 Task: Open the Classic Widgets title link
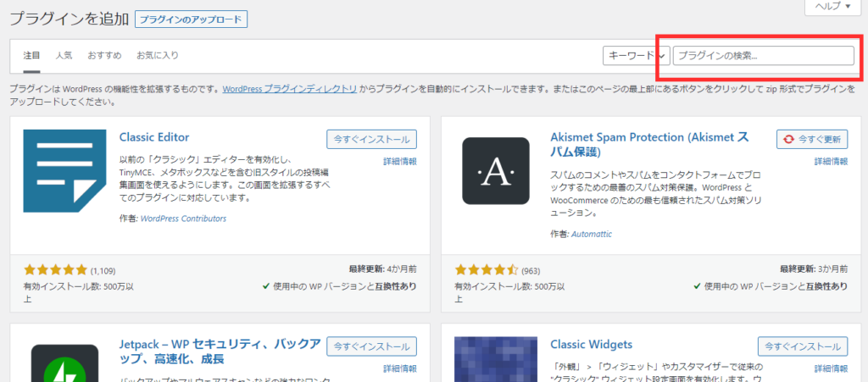pos(591,345)
